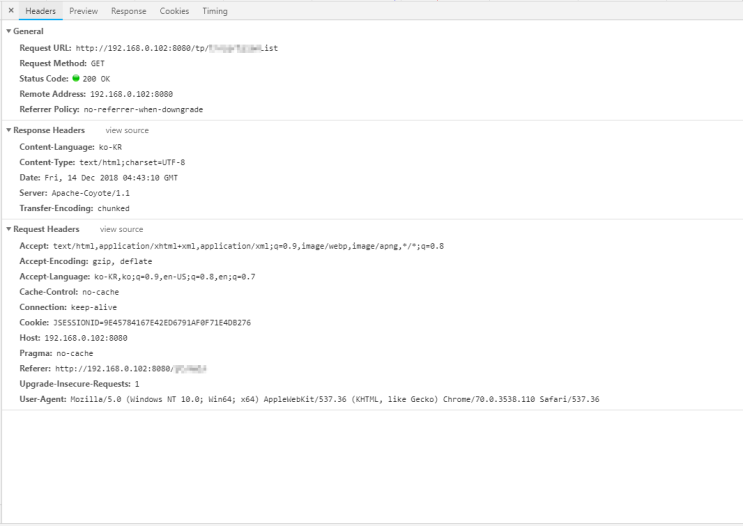Show the Timing tab
The image size is (743, 526).
214,11
